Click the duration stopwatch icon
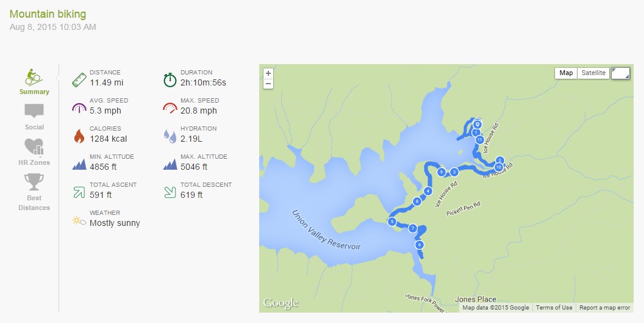 coord(170,79)
